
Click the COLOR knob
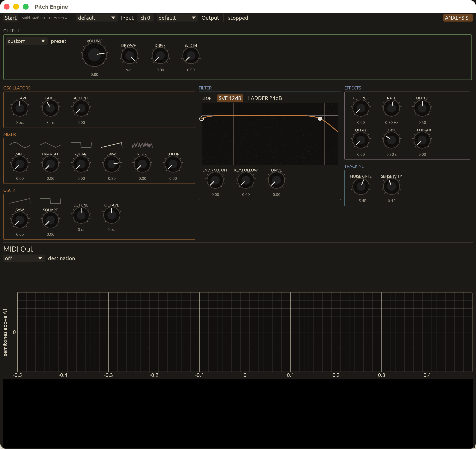click(173, 164)
